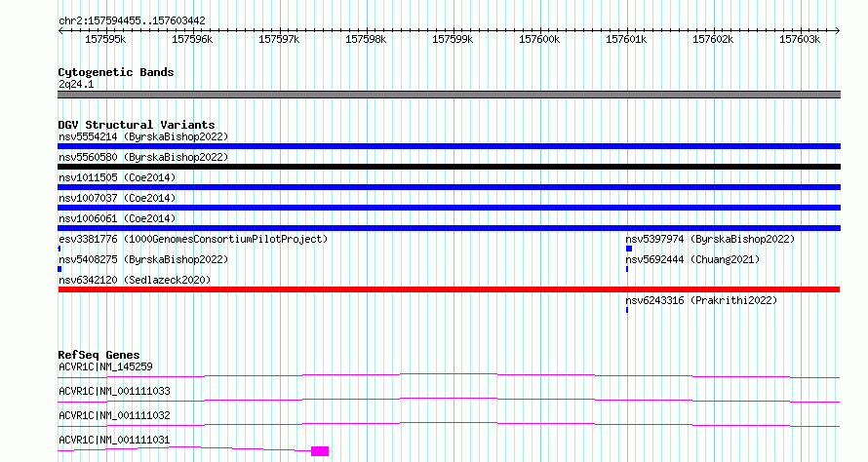This screenshot has width=868, height=462.
Task: Select the blue bar under nsv1007037
Action: coord(449,208)
